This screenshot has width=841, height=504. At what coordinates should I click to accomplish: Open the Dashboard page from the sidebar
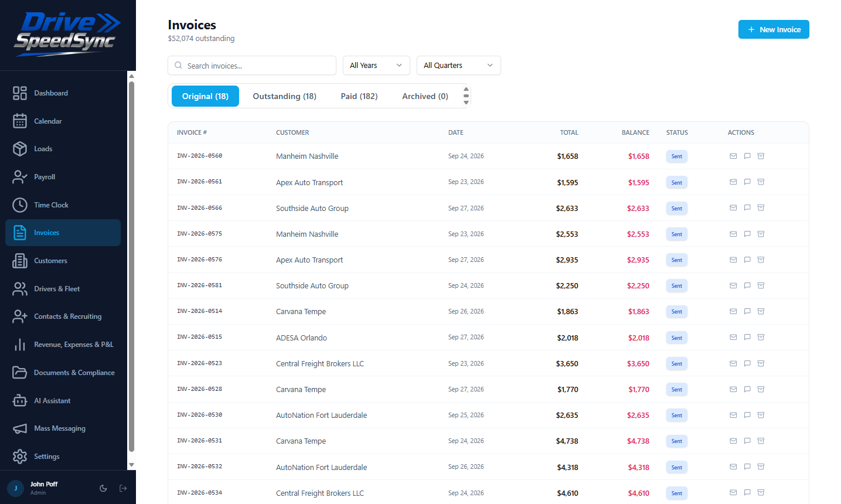pos(63,93)
